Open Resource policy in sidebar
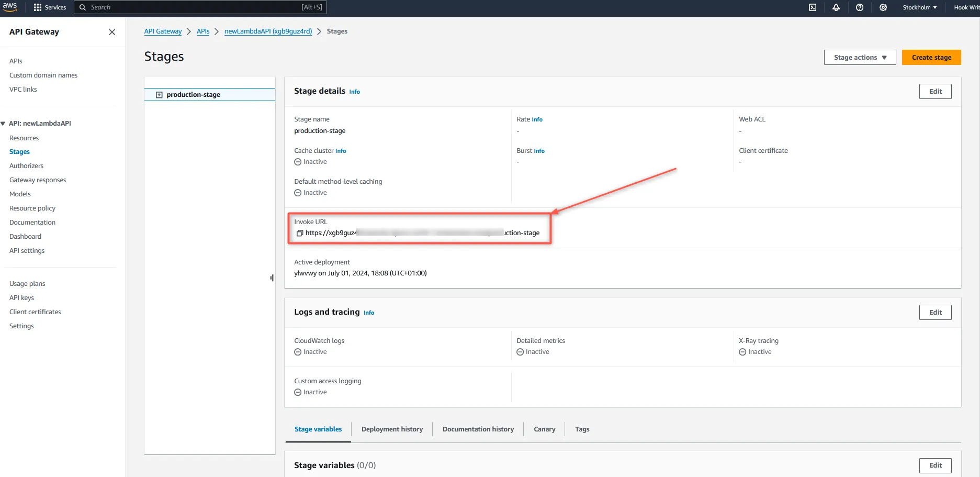This screenshot has width=980, height=477. click(32, 208)
